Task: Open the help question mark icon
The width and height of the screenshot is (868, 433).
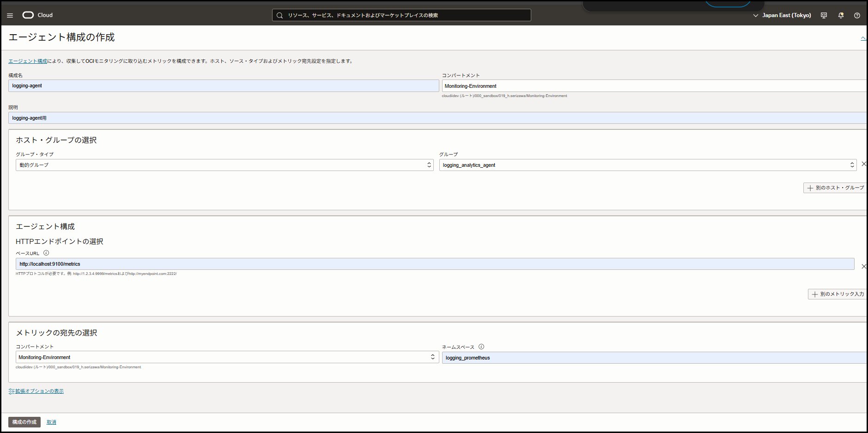Action: (x=857, y=15)
